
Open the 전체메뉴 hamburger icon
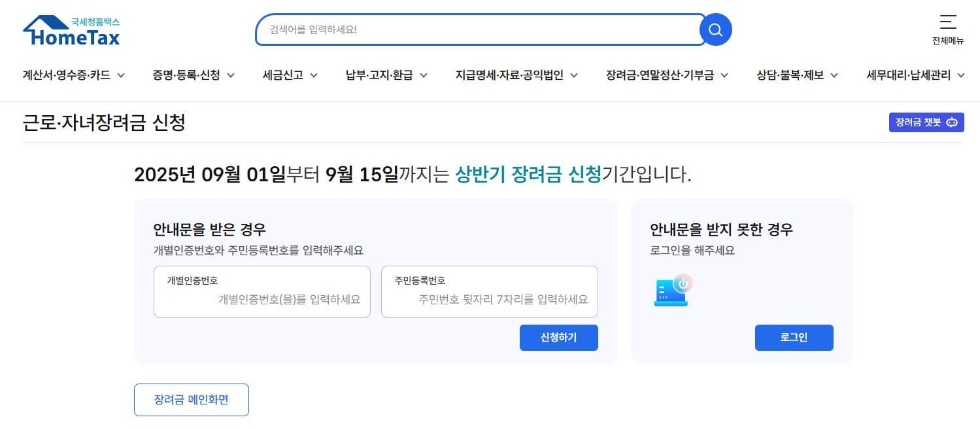948,22
